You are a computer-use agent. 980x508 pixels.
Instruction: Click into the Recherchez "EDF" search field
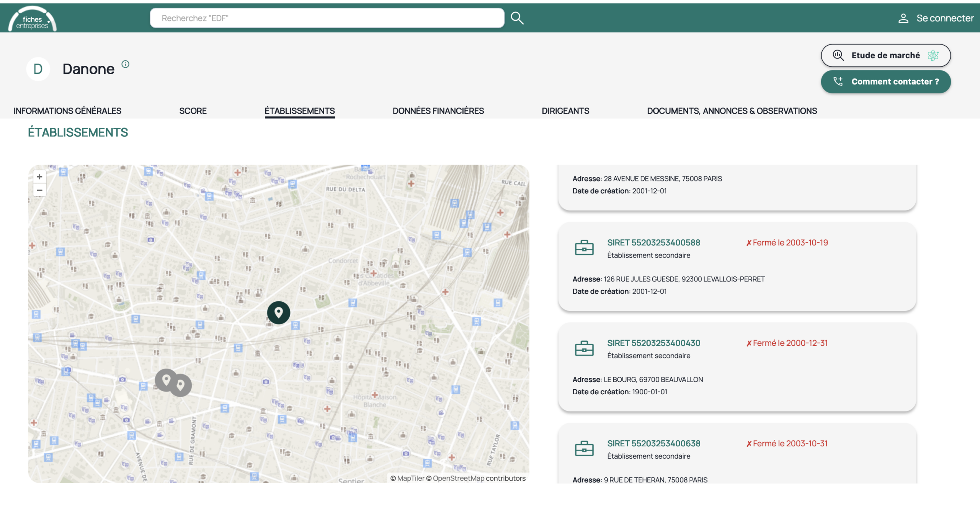click(x=327, y=18)
